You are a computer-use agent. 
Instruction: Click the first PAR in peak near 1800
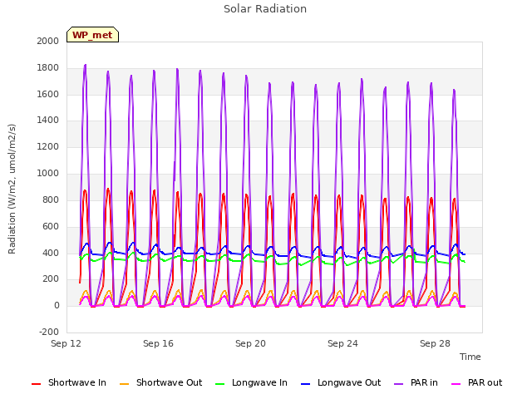(x=85, y=65)
